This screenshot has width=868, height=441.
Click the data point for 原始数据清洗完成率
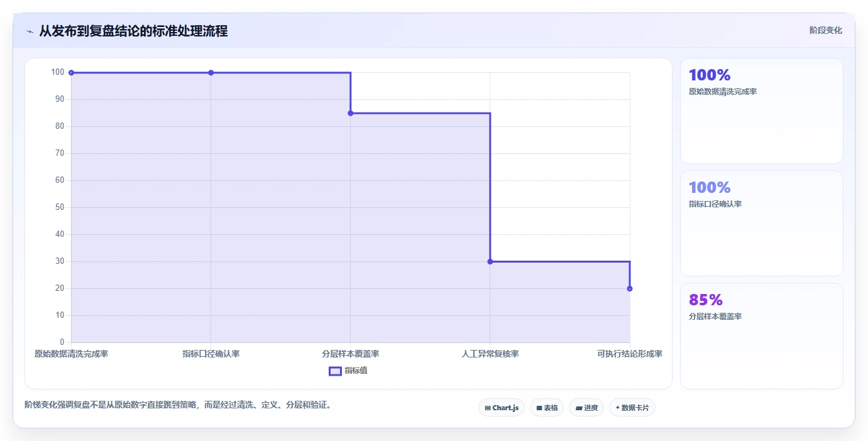click(x=71, y=73)
